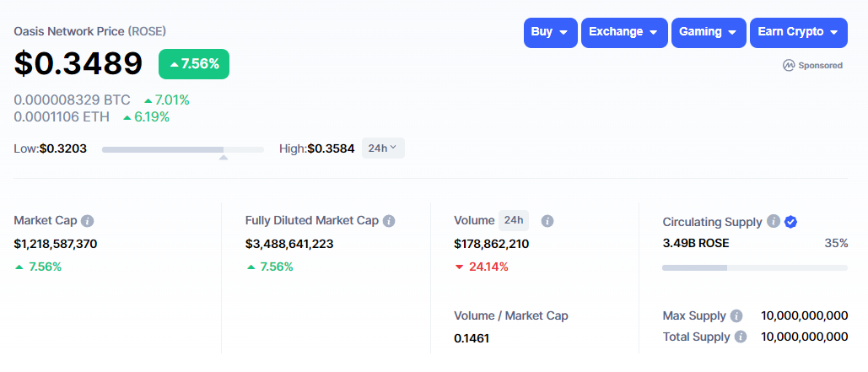Screen dimensions: 868x372
Task: Open the Gaming dropdown
Action: [x=709, y=32]
